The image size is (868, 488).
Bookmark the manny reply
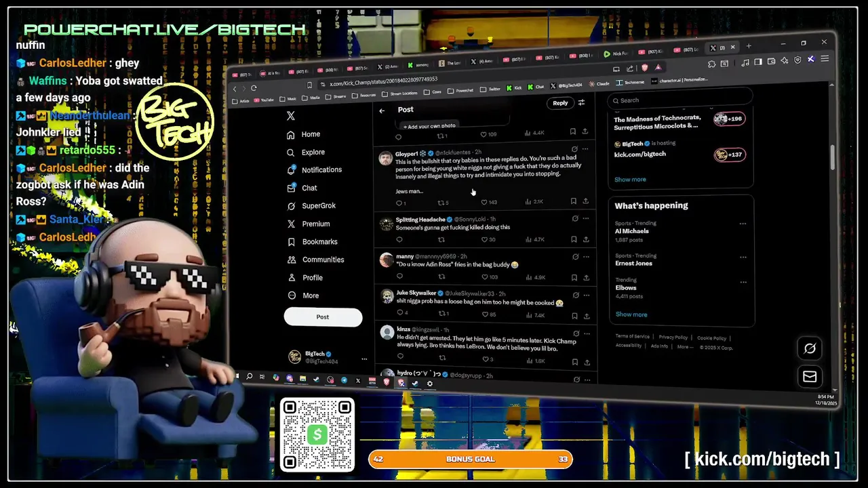tap(574, 277)
